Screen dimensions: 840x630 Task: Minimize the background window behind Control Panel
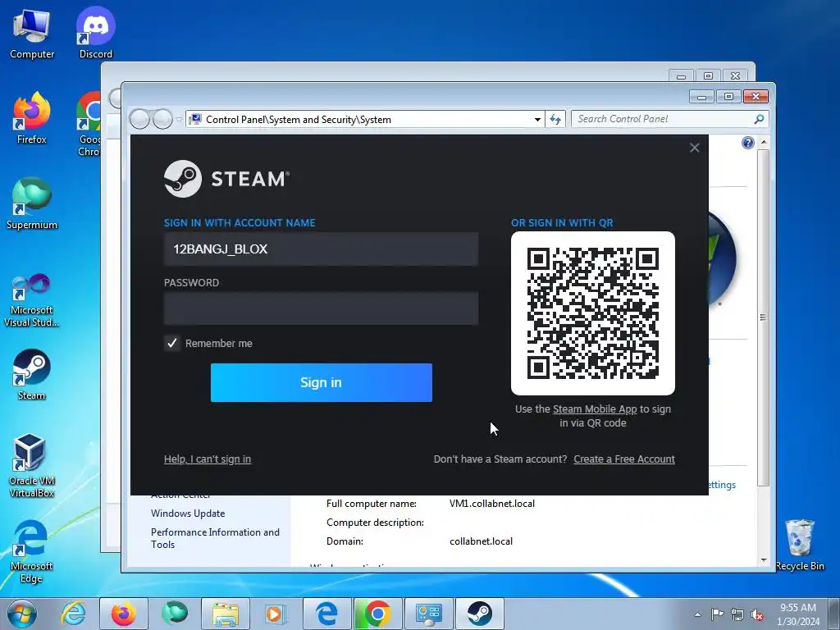pyautogui.click(x=681, y=76)
